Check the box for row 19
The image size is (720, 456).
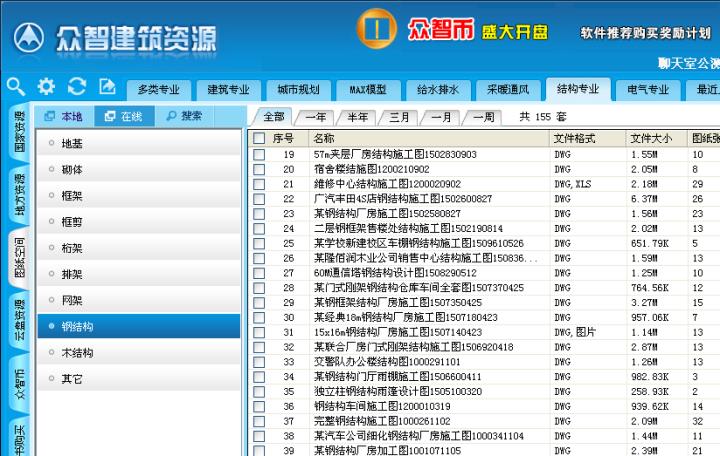click(x=259, y=155)
